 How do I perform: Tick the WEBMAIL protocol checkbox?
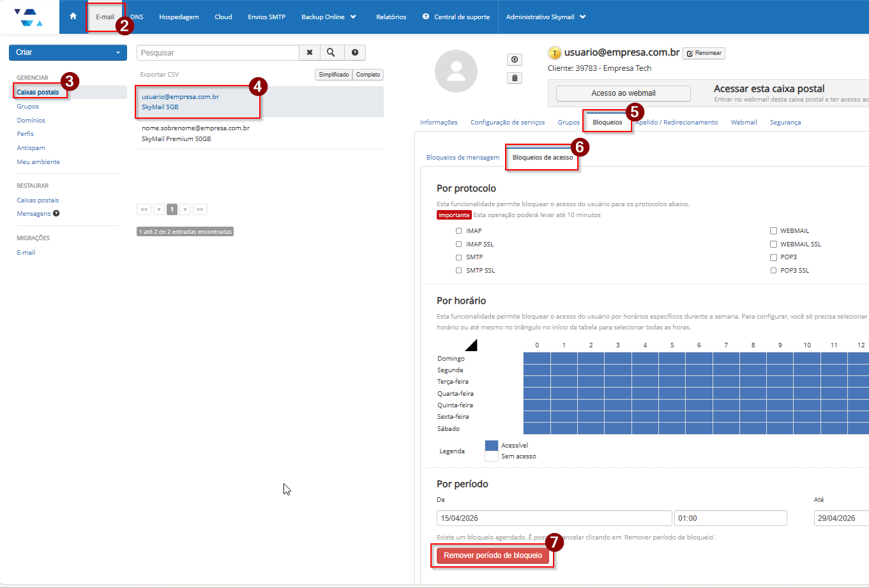pyautogui.click(x=773, y=231)
